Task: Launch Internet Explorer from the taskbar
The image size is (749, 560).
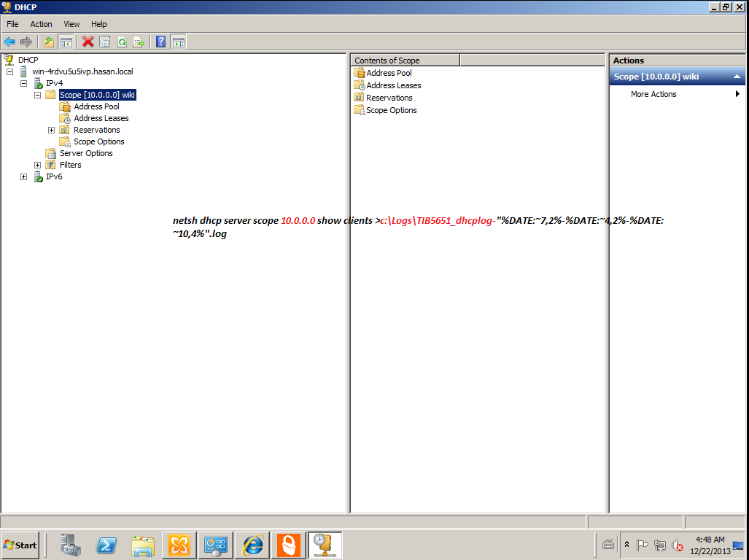Action: [253, 545]
